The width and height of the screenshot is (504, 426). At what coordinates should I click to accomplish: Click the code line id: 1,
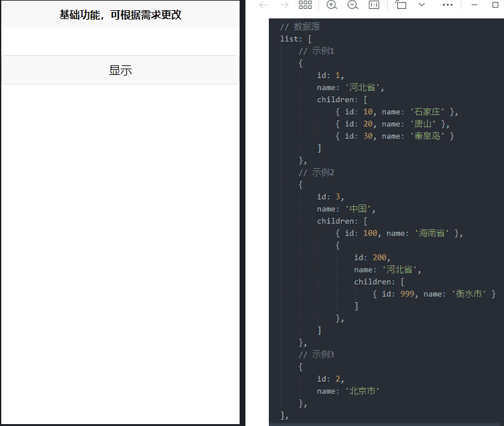[330, 76]
